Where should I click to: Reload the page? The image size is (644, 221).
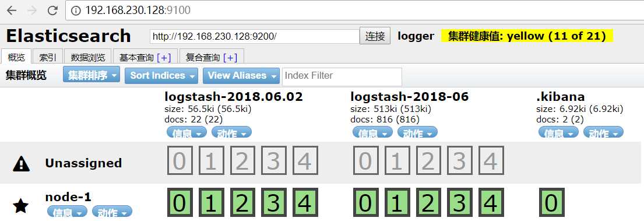[52, 10]
